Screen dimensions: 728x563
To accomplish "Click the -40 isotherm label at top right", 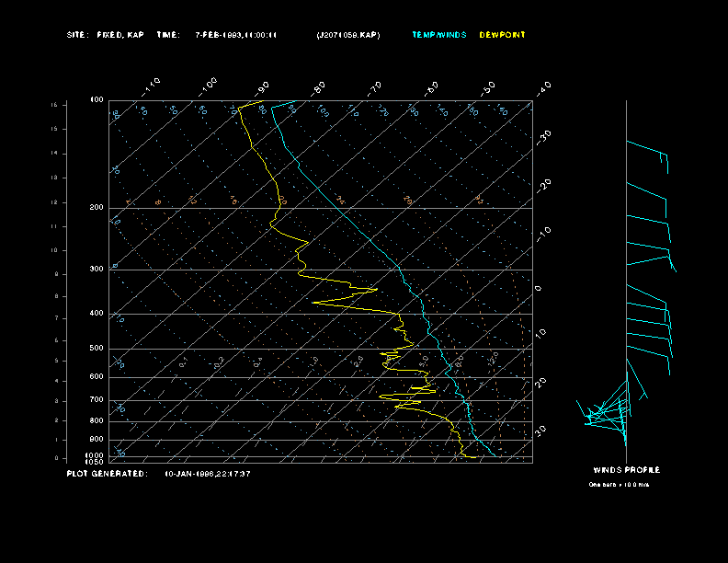I will tap(543, 87).
